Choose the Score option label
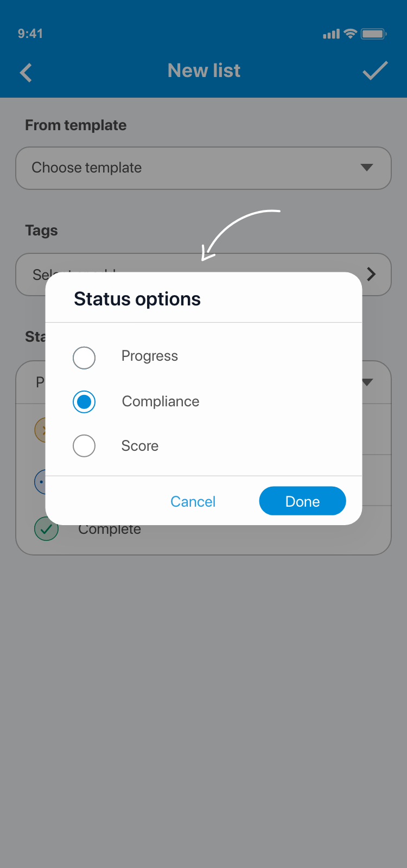 click(x=140, y=446)
